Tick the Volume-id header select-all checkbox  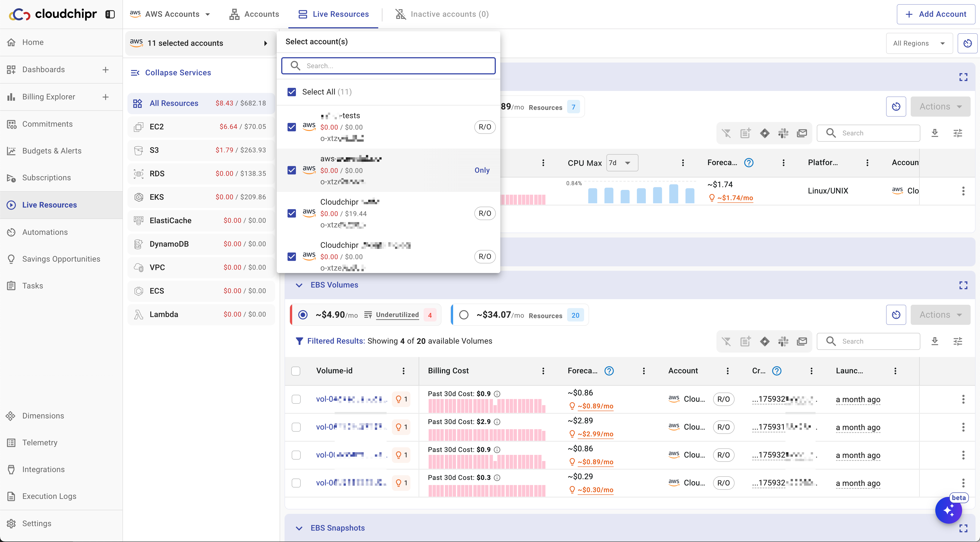pos(296,370)
